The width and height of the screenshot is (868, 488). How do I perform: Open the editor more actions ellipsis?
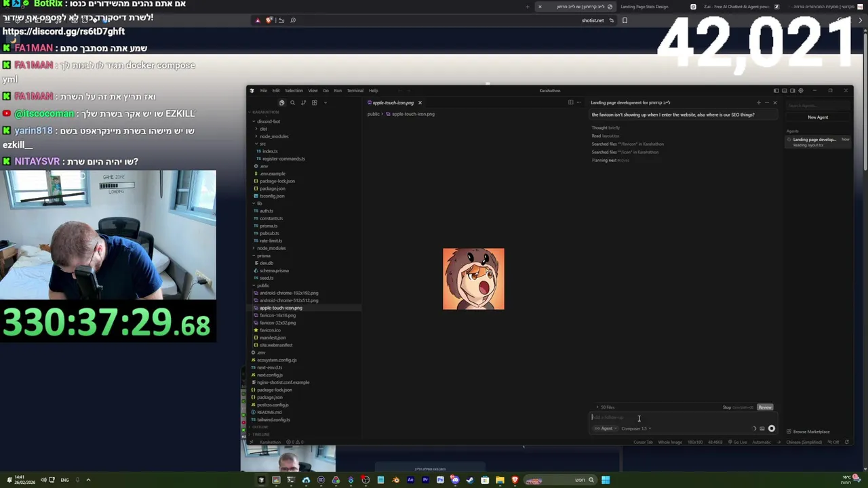[x=578, y=102]
